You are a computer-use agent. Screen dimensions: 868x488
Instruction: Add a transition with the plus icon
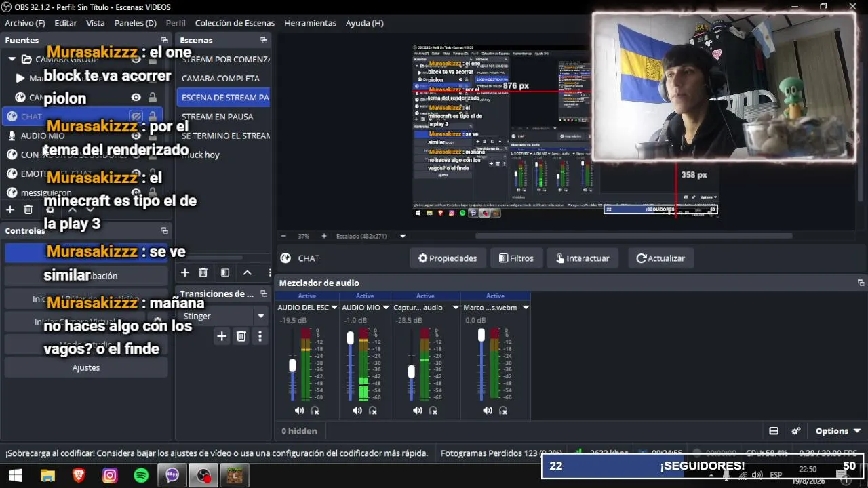tap(222, 336)
